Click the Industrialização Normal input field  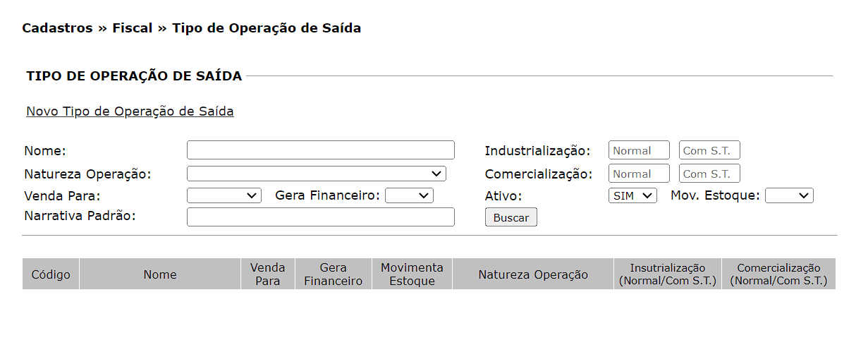point(639,150)
